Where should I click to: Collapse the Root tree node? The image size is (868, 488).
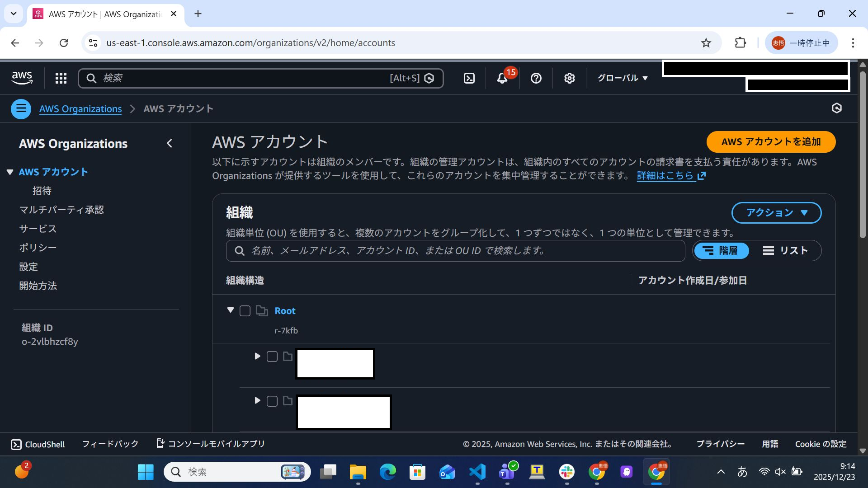pos(231,310)
